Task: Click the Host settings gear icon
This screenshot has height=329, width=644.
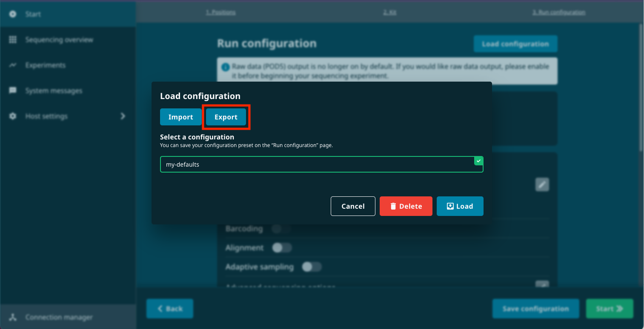Action: pyautogui.click(x=12, y=116)
